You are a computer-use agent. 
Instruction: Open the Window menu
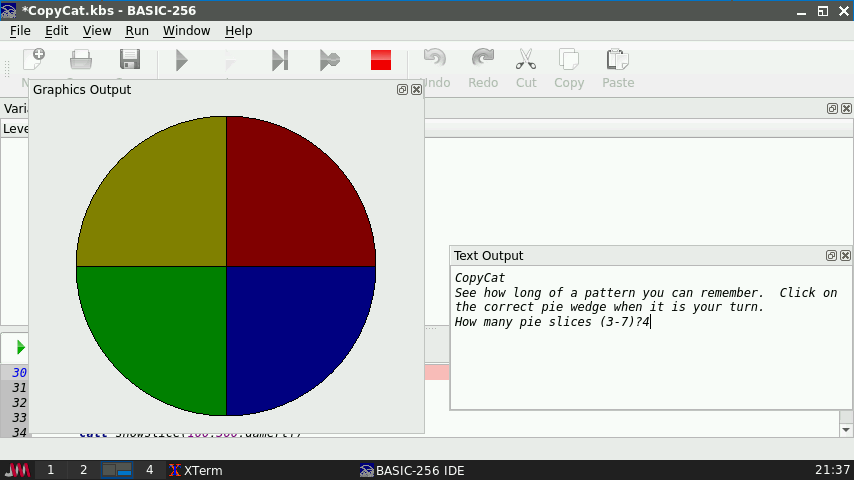pos(186,30)
